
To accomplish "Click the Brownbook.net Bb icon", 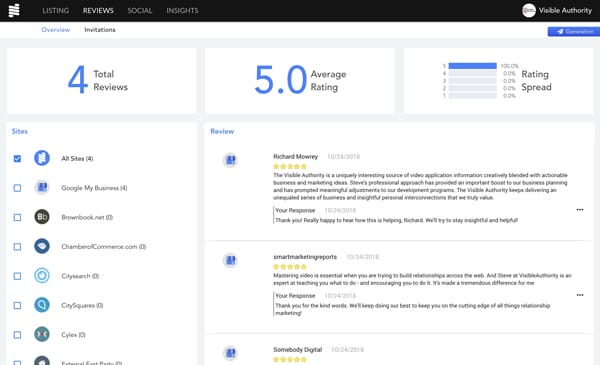I will coord(42,217).
